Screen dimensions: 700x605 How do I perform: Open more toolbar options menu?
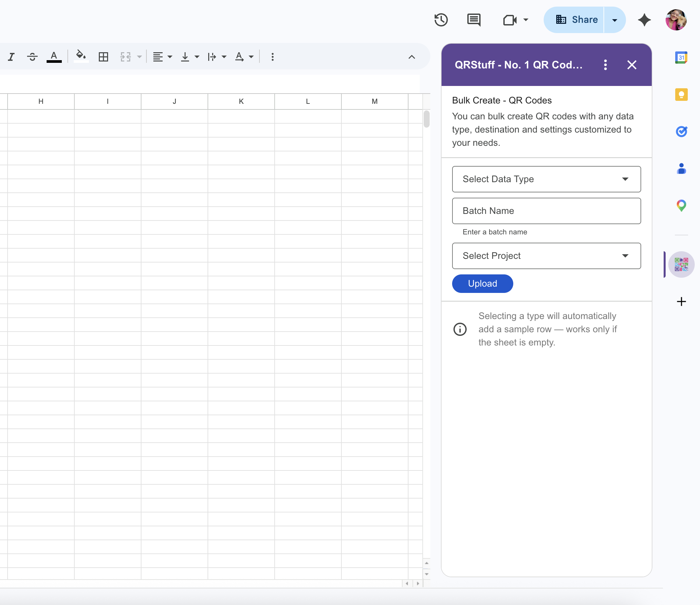(x=272, y=57)
